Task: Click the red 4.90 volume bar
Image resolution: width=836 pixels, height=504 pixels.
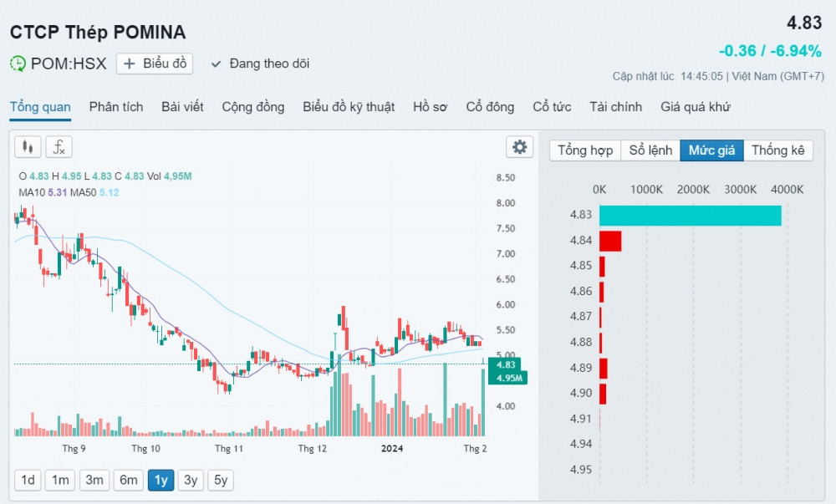Action: click(x=603, y=394)
